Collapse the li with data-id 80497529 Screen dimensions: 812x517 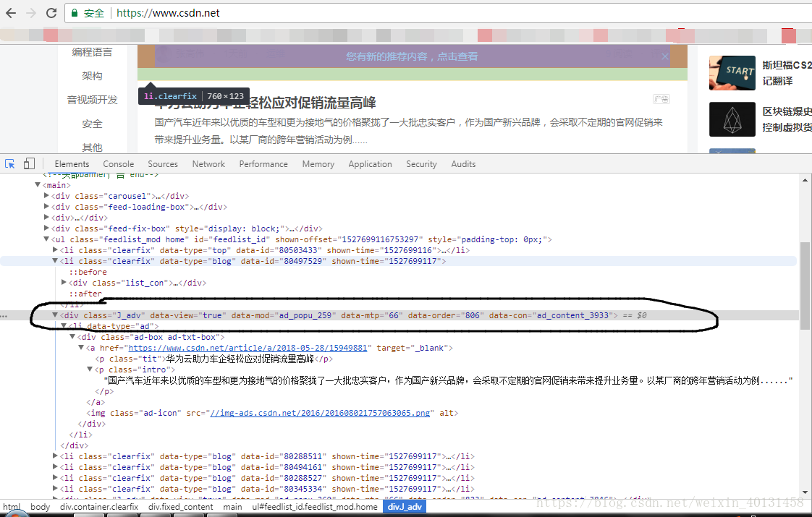tap(56, 261)
